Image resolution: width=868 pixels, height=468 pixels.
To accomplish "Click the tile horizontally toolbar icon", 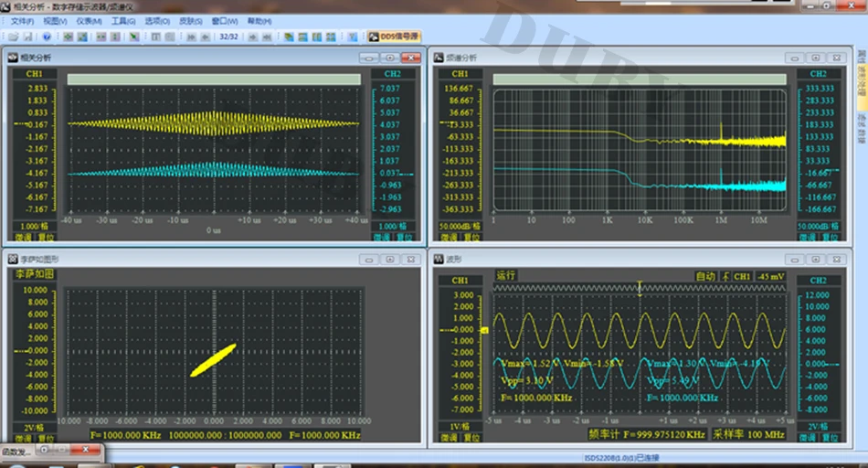I will 302,37.
